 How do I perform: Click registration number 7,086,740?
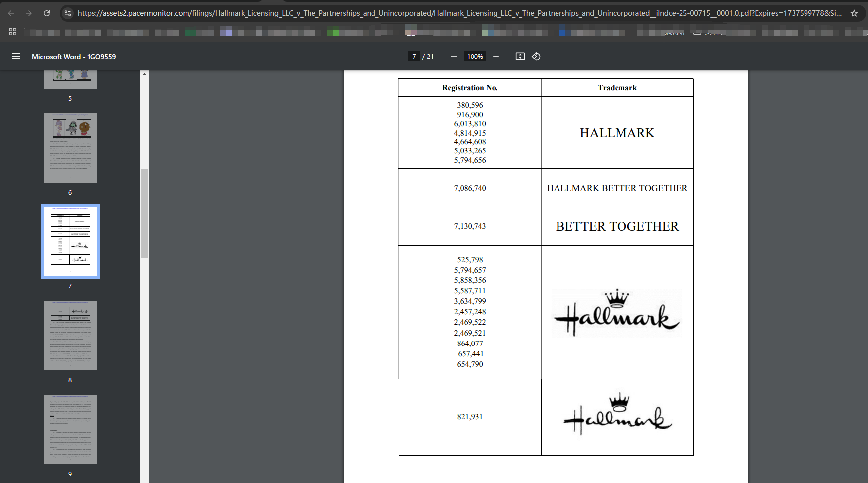(x=470, y=188)
